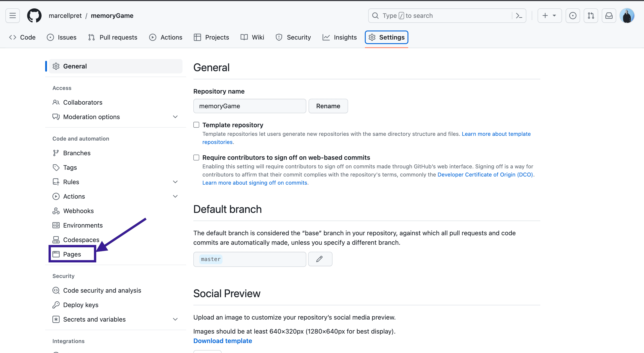Select the highlighted Pages sidebar item
644x353 pixels.
click(x=72, y=254)
